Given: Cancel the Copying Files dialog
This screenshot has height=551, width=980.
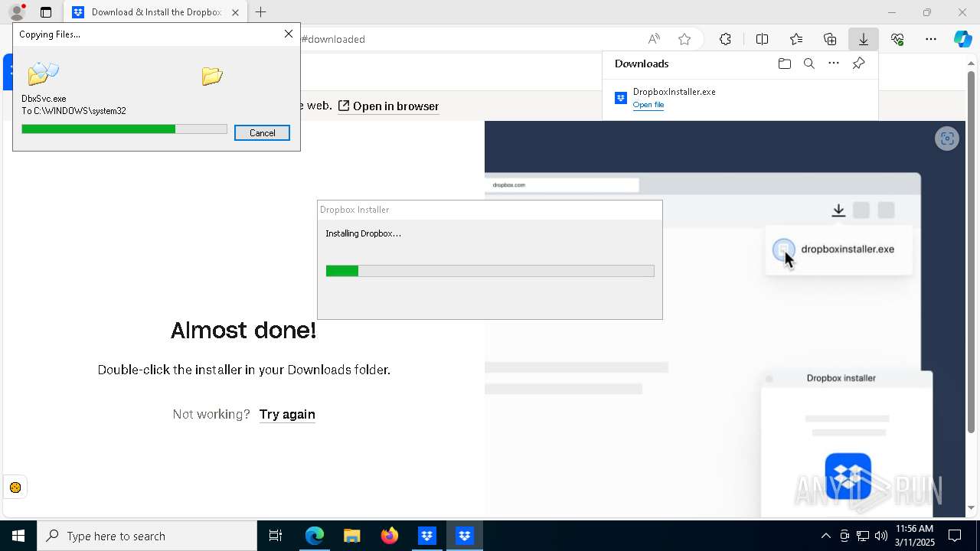Looking at the screenshot, I should click(x=262, y=133).
